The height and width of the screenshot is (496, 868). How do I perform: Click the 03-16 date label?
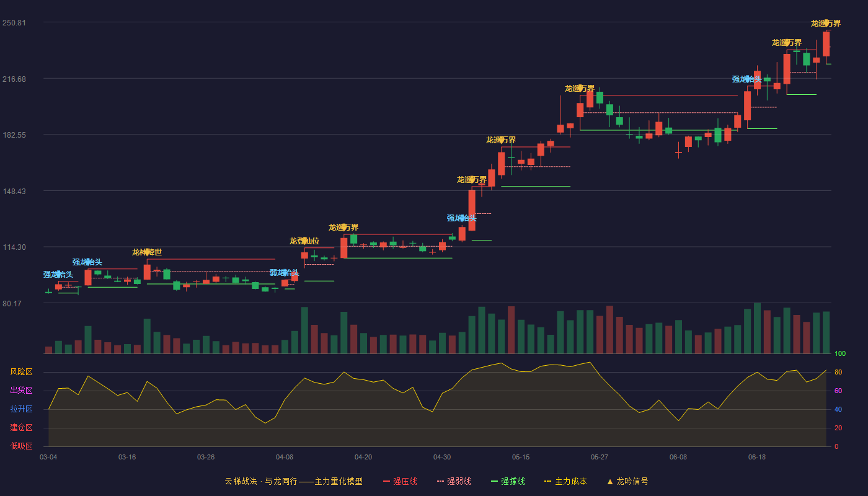(127, 457)
